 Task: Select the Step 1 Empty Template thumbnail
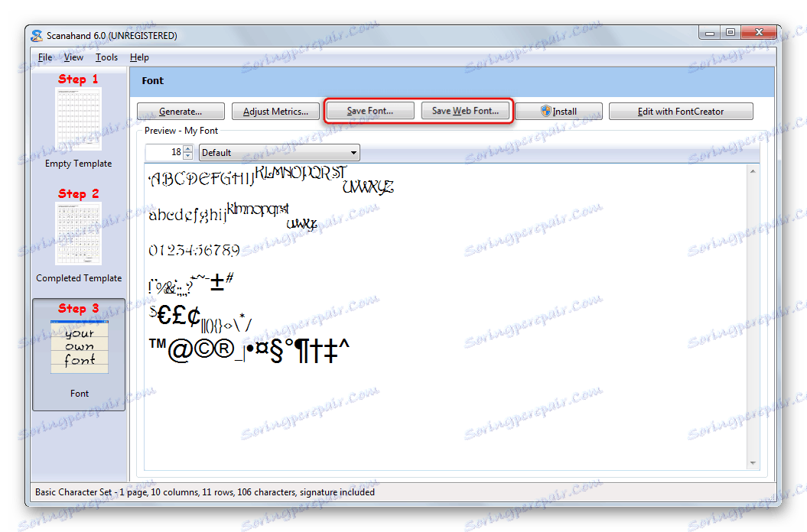pos(78,118)
